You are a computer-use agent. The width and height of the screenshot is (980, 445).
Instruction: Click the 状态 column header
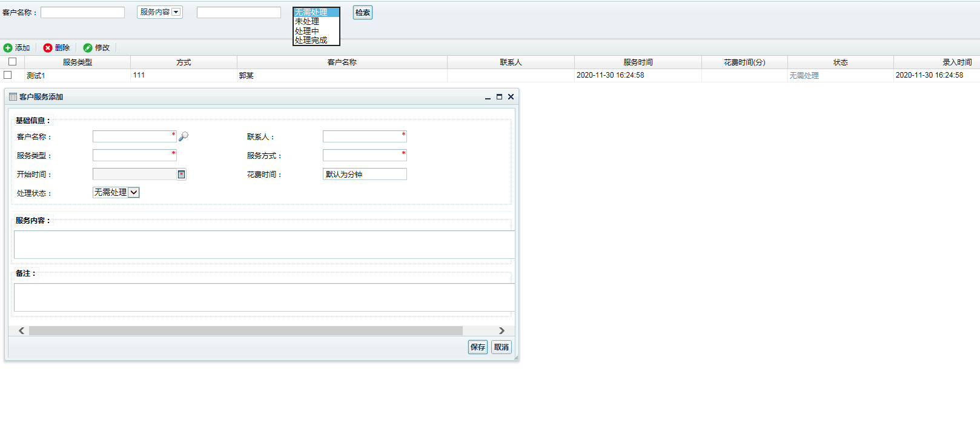(840, 62)
